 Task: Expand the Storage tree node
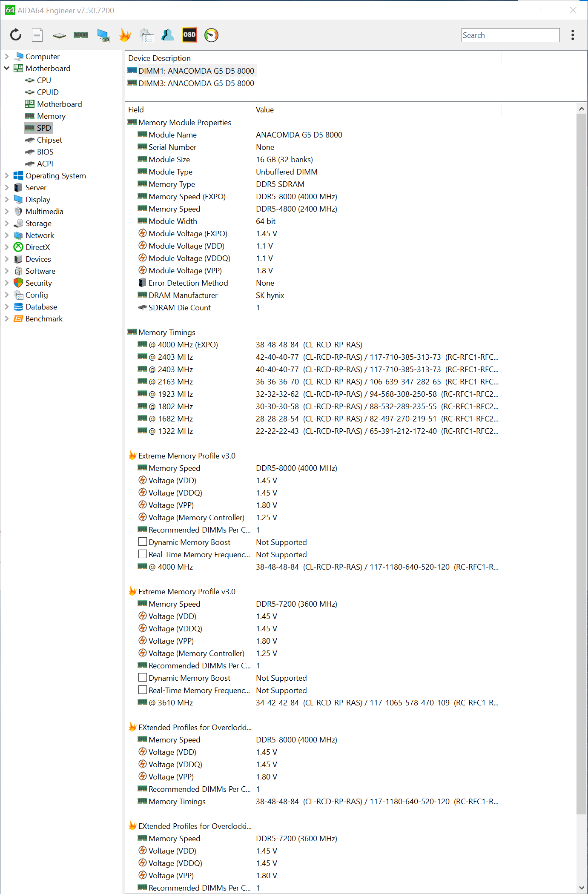[x=6, y=223]
